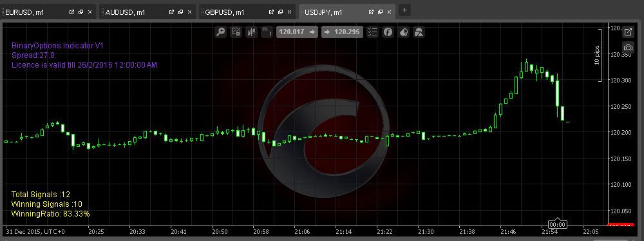Take a chart snapshot with the camera icon
This screenshot has width=644, height=241.
tap(629, 47)
